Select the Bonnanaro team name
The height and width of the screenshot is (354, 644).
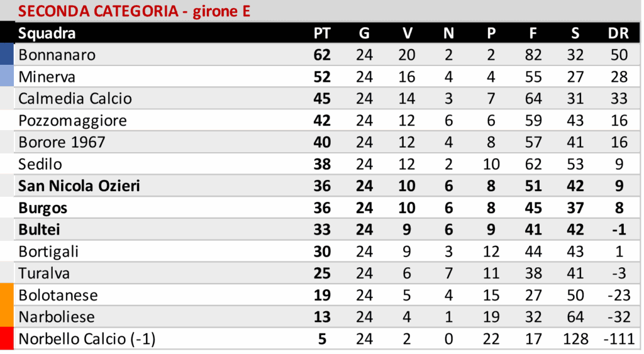pyautogui.click(x=57, y=55)
